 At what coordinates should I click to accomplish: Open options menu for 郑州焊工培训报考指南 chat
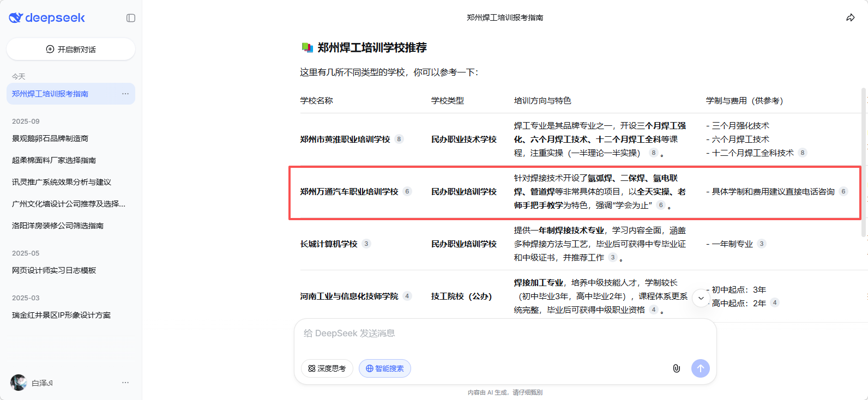pyautogui.click(x=125, y=94)
